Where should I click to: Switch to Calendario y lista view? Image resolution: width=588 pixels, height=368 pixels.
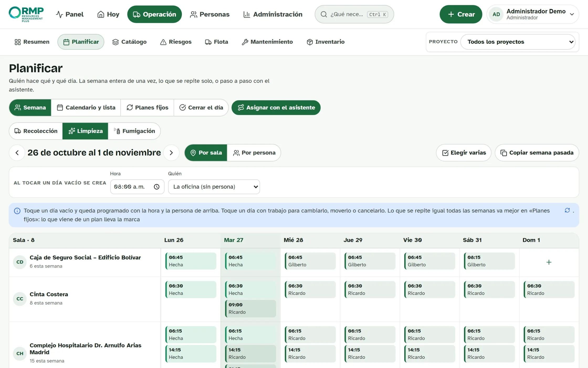86,108
